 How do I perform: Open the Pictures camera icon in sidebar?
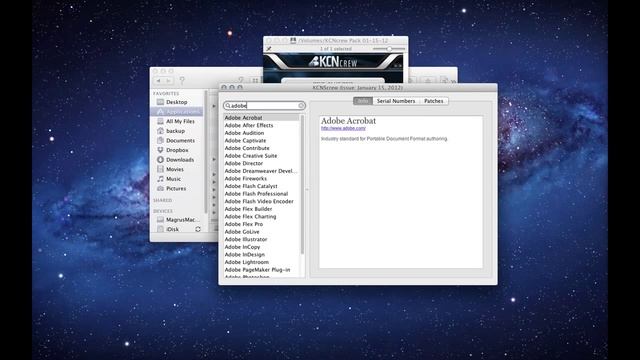tap(160, 188)
